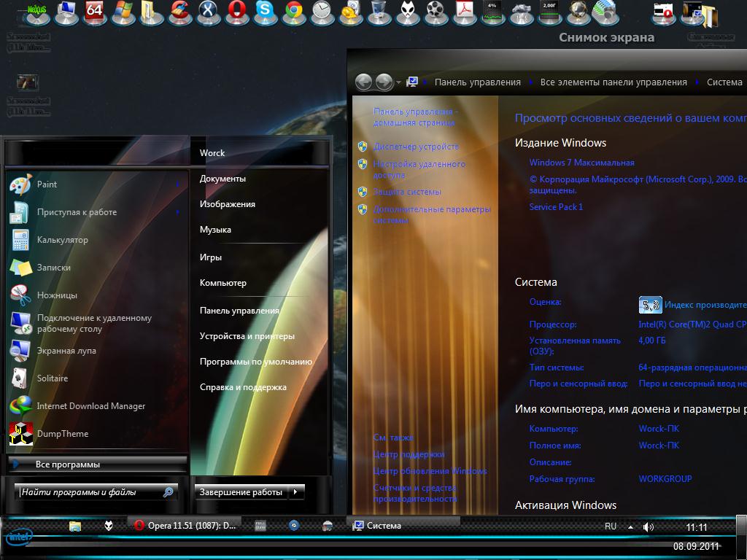Viewport: 747px width, 560px height.
Task: Open Изображения from Start menu
Action: pyautogui.click(x=228, y=204)
